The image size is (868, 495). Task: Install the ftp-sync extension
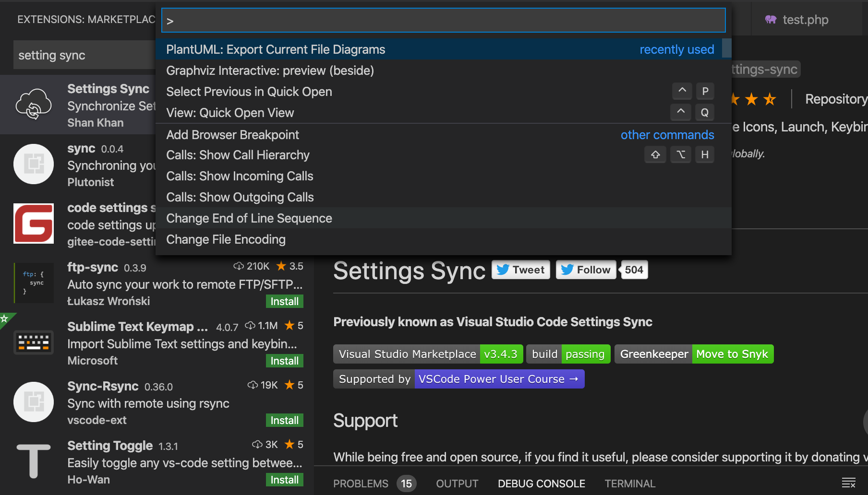(284, 301)
